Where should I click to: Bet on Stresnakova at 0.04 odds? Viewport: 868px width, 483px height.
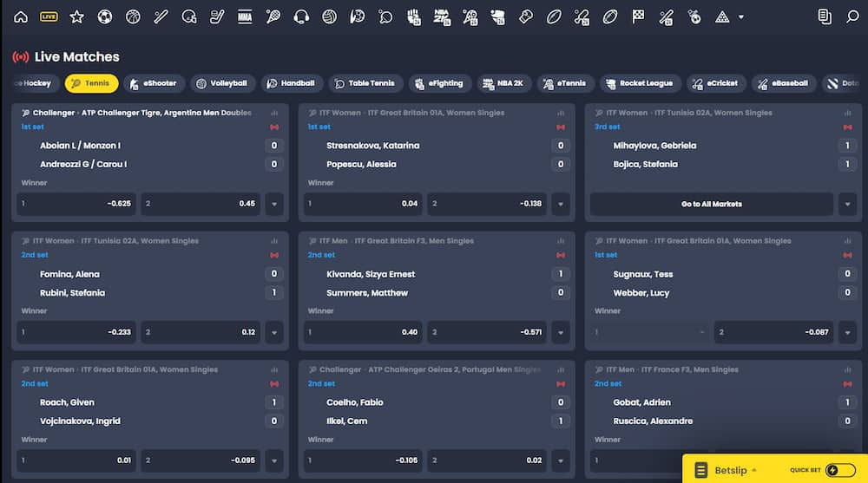[363, 204]
